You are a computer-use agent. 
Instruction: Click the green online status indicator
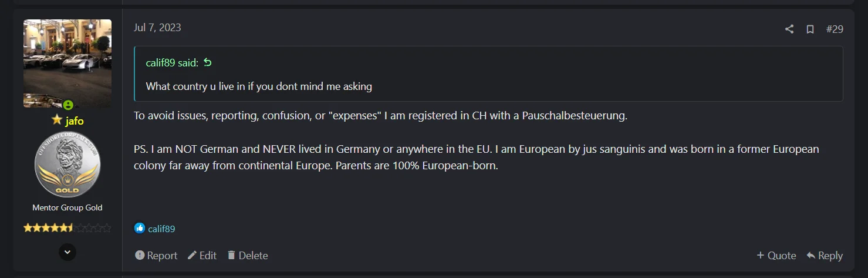(x=68, y=105)
